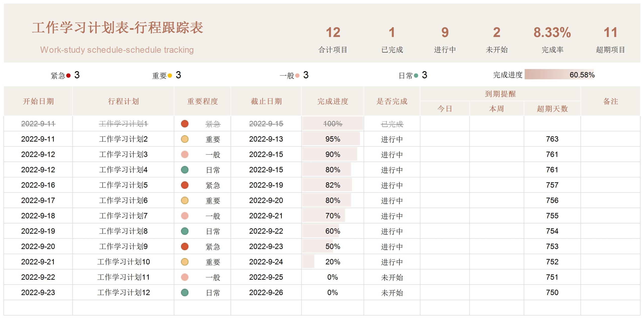Viewport: 644px width, 319px height.
Task: Select the 0% progress cell for 工作学习计划12
Action: tap(333, 292)
